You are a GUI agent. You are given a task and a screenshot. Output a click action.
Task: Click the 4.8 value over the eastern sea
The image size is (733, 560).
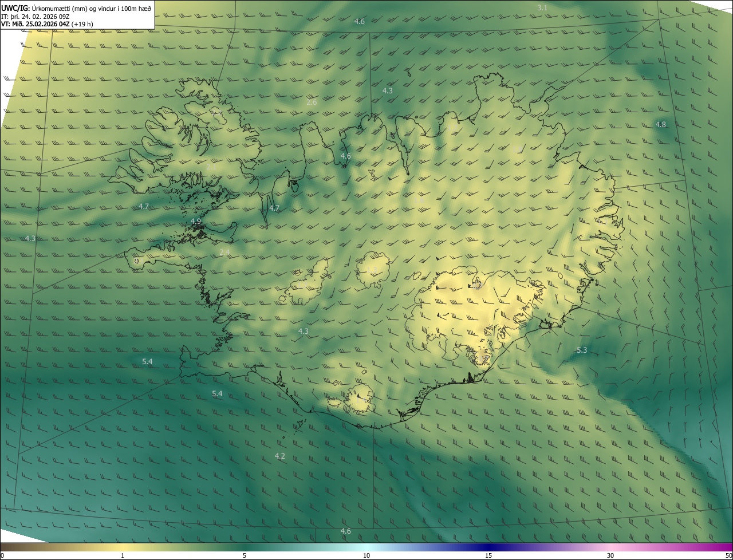click(x=661, y=124)
